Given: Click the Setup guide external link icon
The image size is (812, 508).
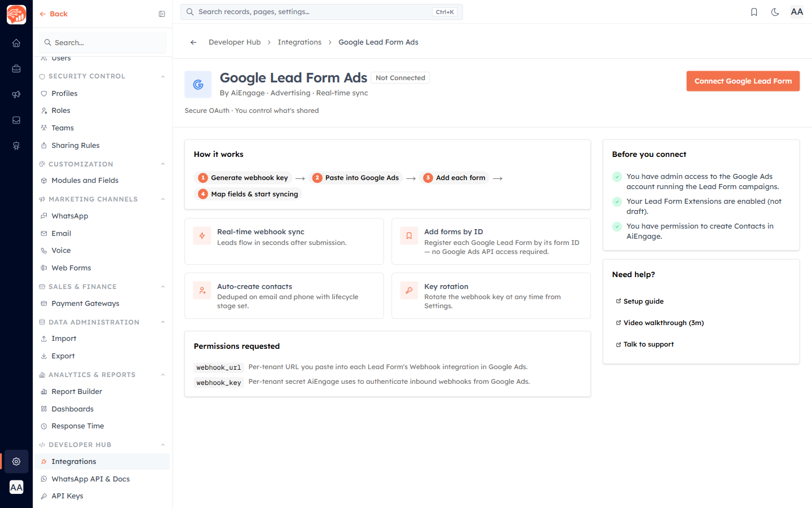Looking at the screenshot, I should [619, 301].
